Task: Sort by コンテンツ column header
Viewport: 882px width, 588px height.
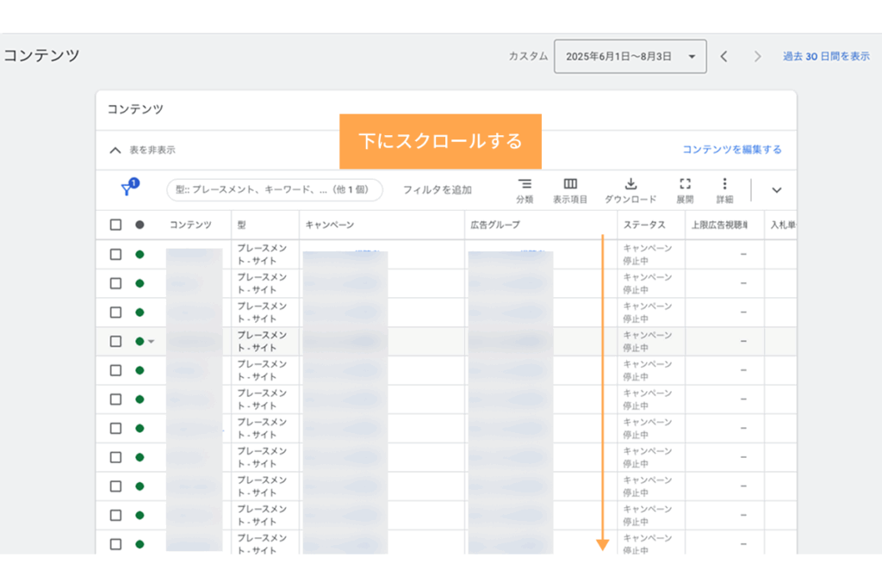Action: coord(190,225)
